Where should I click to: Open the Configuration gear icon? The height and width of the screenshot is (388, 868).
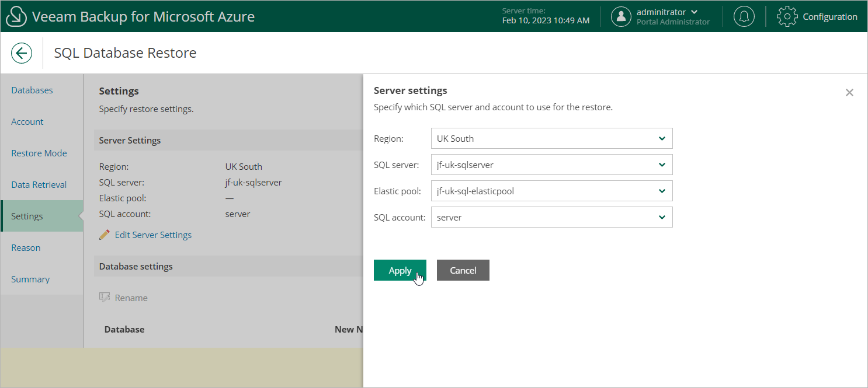pos(787,16)
